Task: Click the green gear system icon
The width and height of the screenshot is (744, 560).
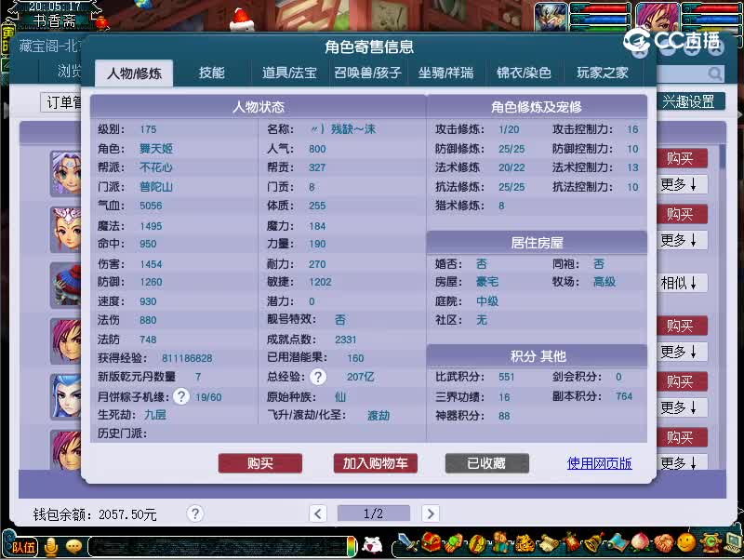Action: click(710, 543)
